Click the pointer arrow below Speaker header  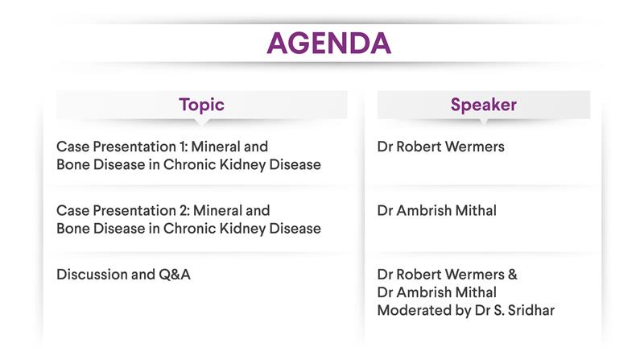(x=484, y=122)
